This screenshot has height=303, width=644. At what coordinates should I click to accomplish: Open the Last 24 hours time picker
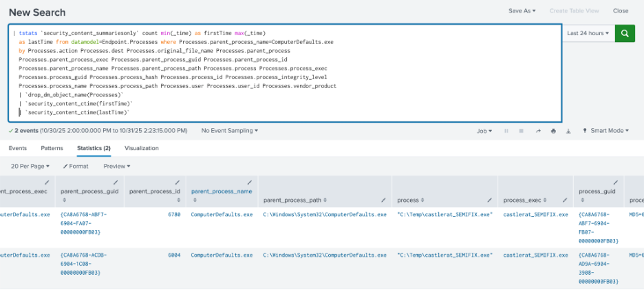click(x=588, y=33)
